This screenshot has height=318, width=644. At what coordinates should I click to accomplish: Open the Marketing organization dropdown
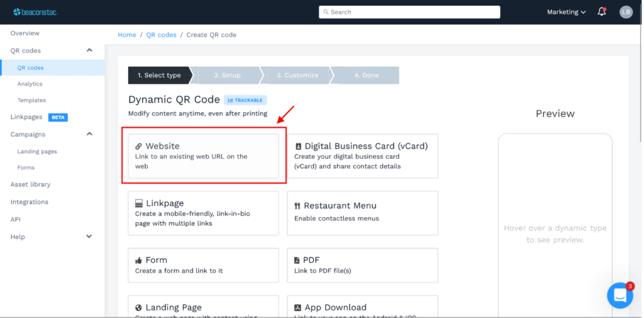(566, 12)
